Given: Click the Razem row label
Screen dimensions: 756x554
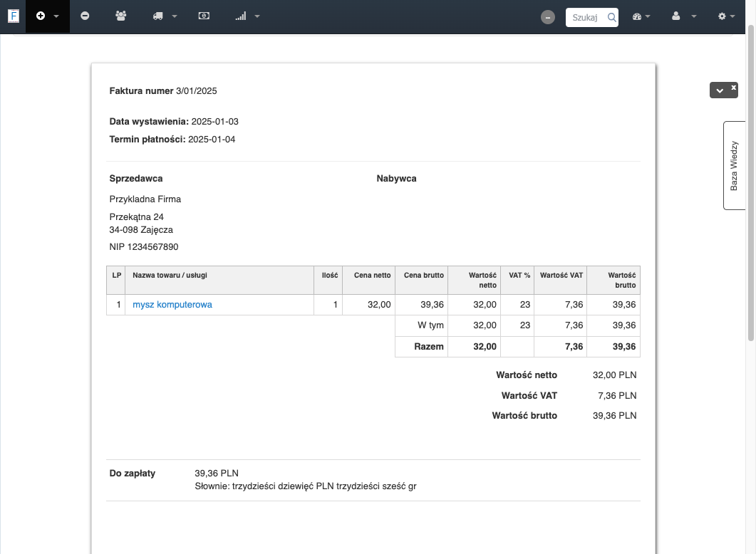Looking at the screenshot, I should (x=429, y=346).
